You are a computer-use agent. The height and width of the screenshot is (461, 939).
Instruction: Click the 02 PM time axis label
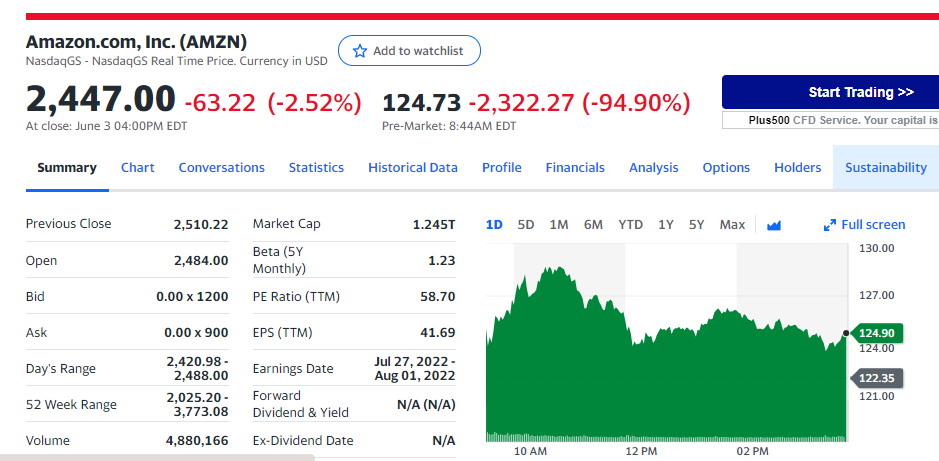752,451
